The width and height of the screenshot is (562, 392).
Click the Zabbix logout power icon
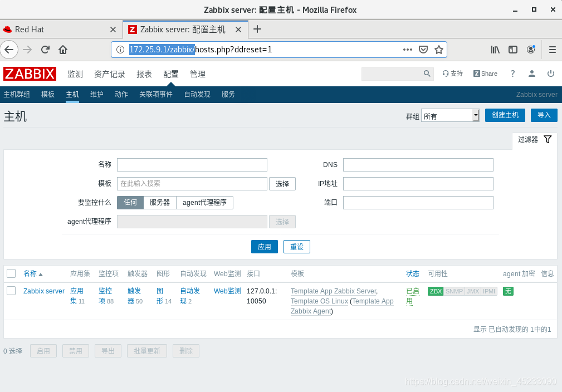[x=551, y=73]
